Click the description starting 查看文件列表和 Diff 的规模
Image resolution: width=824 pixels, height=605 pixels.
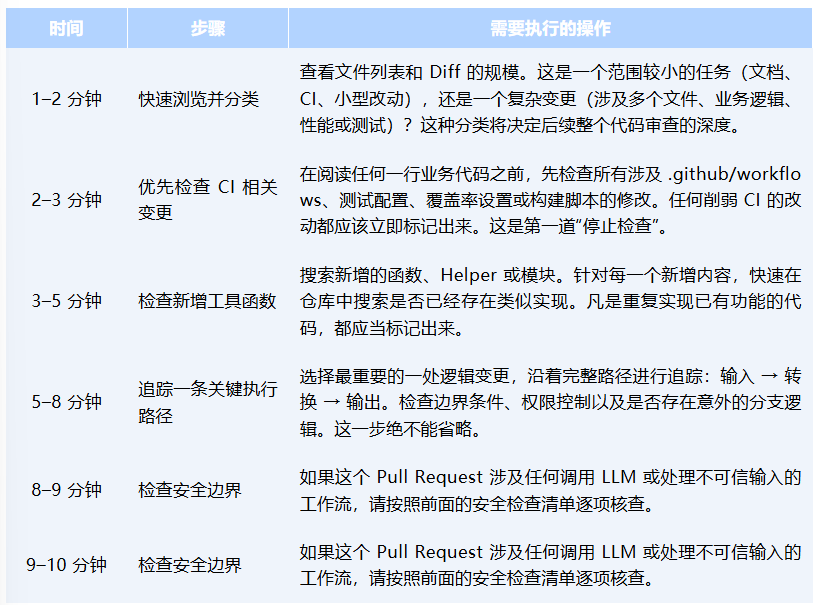pos(550,99)
